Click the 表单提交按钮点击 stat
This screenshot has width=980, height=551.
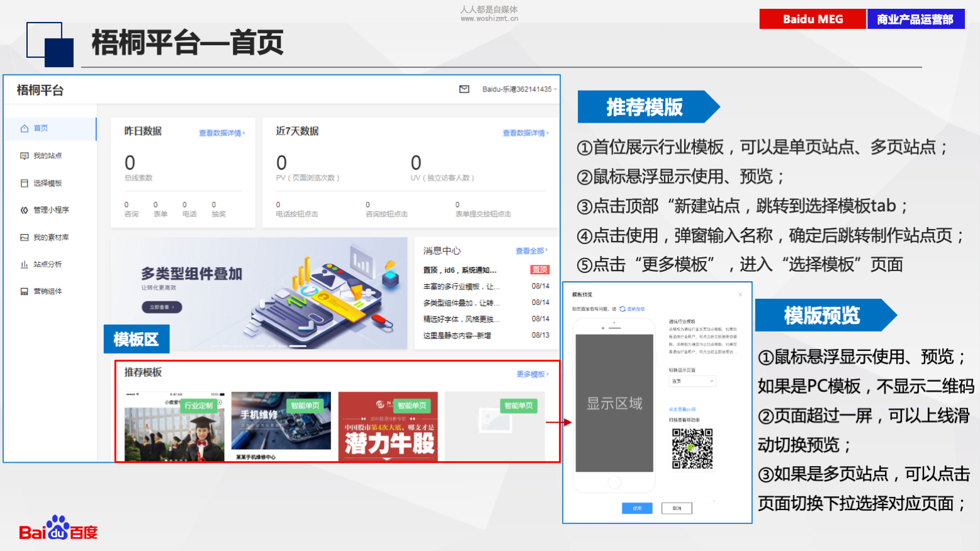tap(483, 209)
